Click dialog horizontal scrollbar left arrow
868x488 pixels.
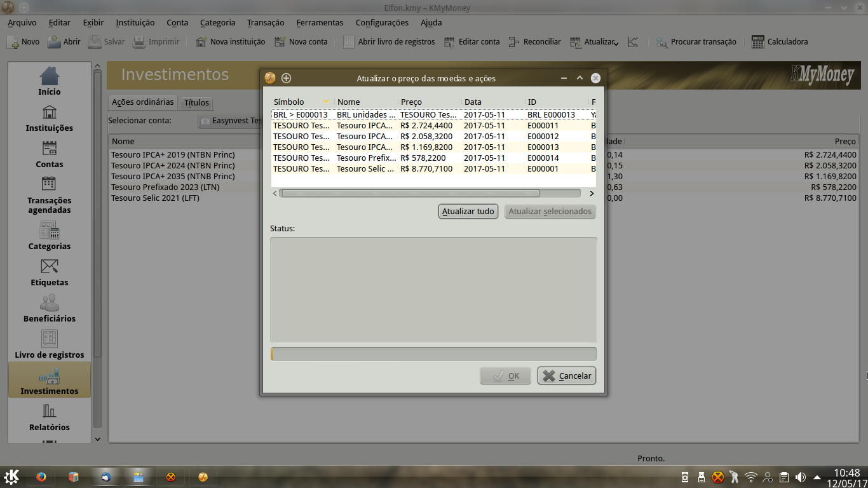point(275,194)
